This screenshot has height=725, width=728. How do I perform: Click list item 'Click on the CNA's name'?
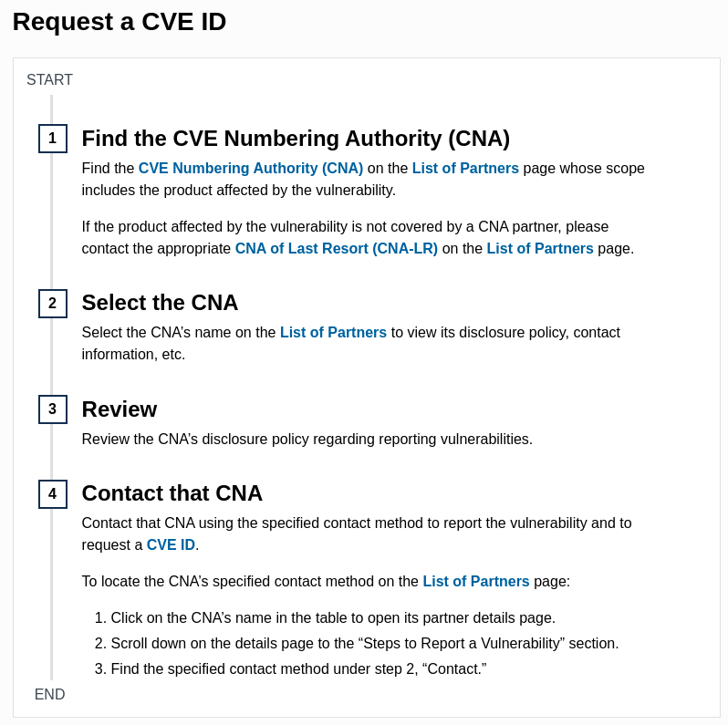[x=333, y=618]
